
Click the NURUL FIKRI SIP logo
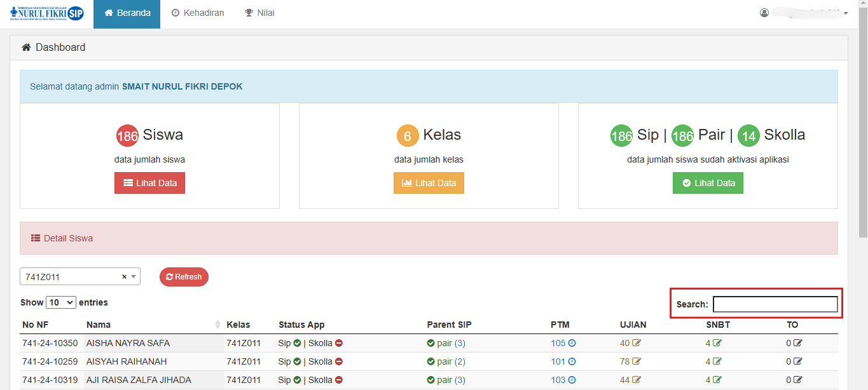pos(47,13)
